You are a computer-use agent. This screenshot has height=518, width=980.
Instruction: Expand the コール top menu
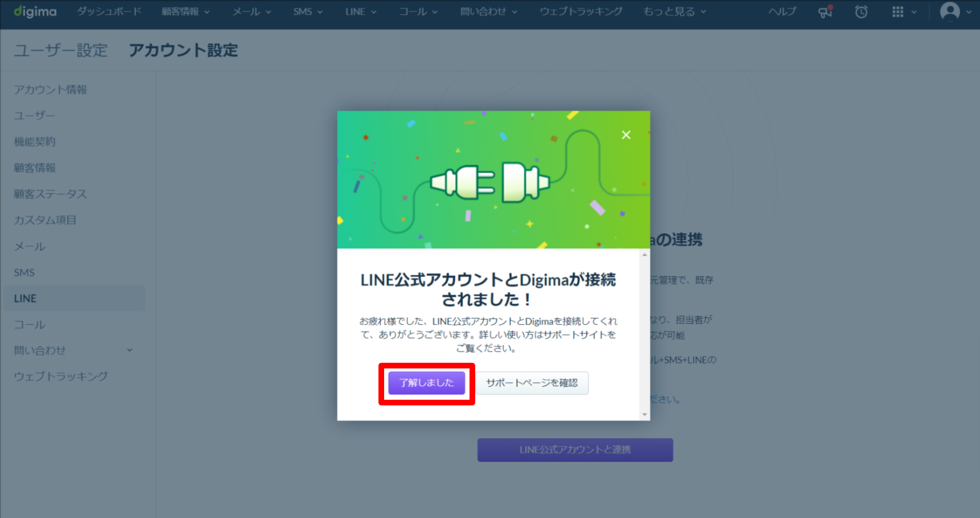pyautogui.click(x=418, y=11)
